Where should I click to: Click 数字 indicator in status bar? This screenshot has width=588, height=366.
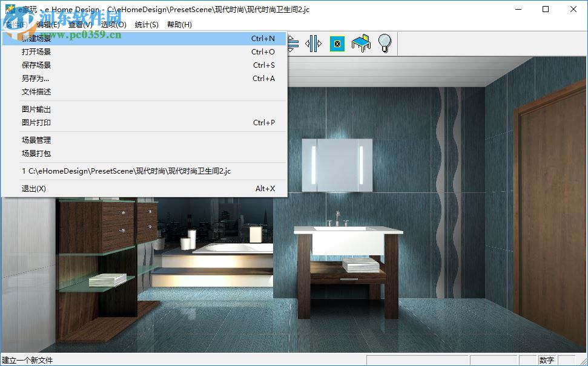[547, 361]
